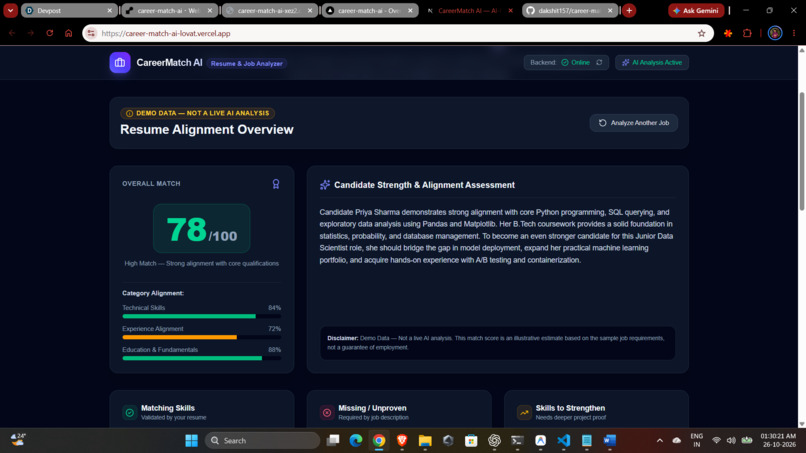Open the clock showing 26-10-2026
This screenshot has height=453, width=806.
tap(778, 441)
